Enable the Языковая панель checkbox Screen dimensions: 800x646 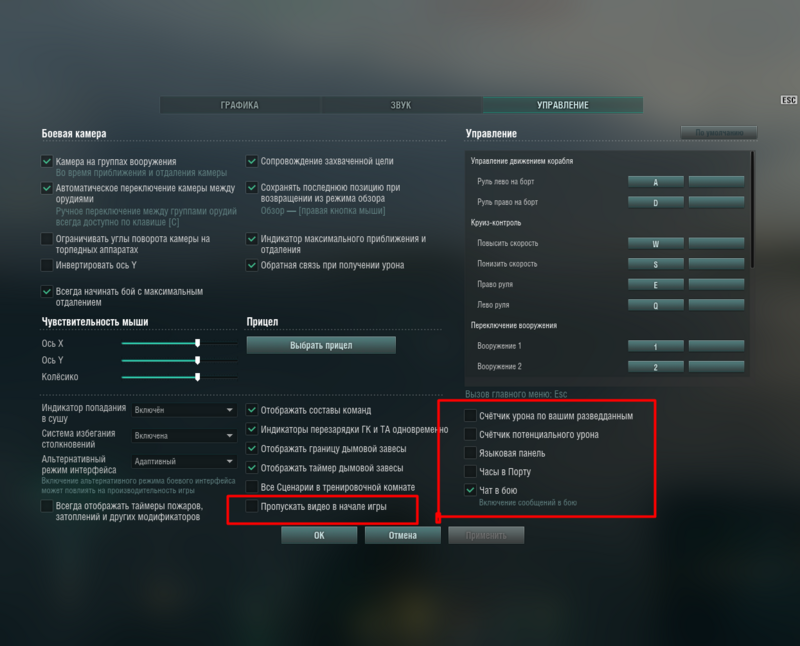click(x=471, y=453)
